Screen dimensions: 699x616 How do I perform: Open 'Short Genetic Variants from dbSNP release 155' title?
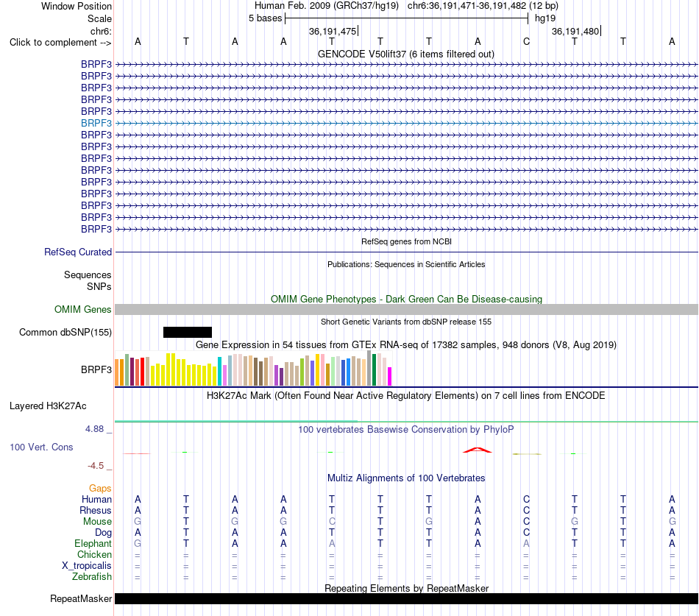(x=406, y=322)
